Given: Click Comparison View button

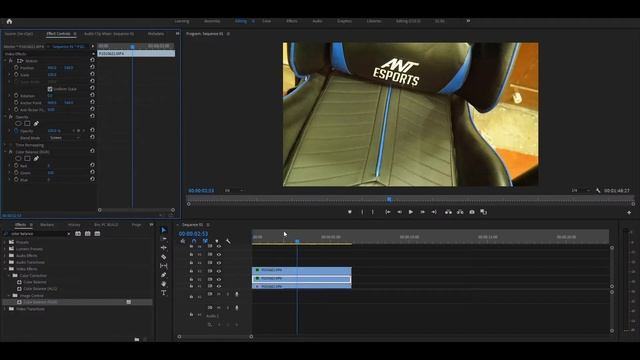Looking at the screenshot, I should [484, 212].
